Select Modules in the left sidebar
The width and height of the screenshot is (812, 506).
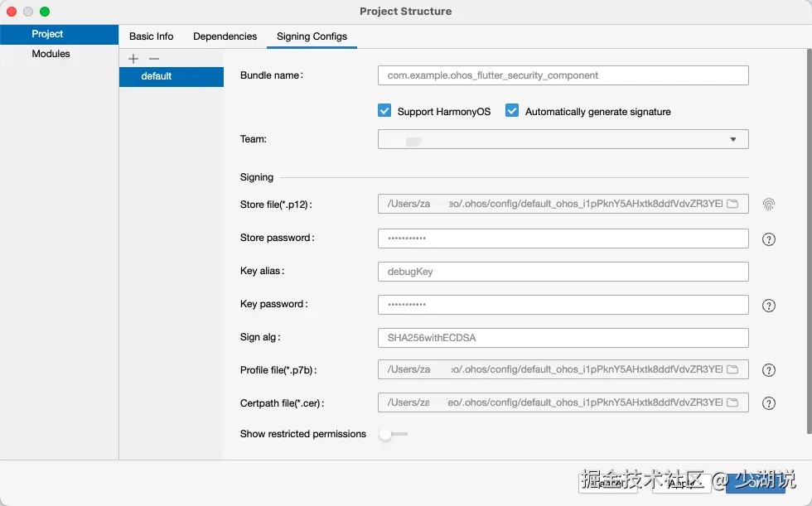(51, 54)
